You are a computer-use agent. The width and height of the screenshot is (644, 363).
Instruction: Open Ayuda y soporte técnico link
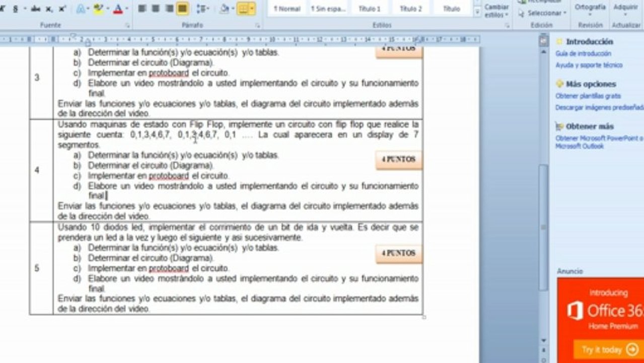tap(589, 65)
